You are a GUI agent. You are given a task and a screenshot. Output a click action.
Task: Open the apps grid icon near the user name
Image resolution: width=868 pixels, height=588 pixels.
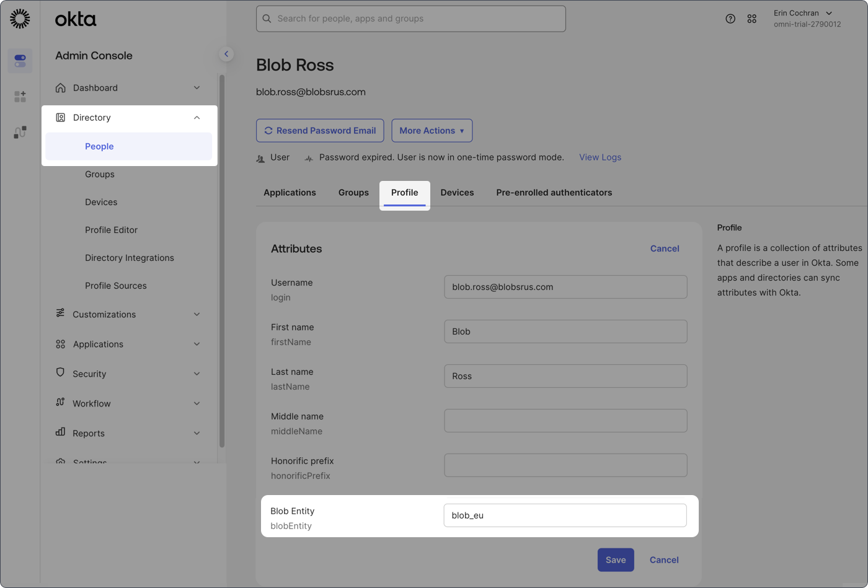click(x=751, y=19)
